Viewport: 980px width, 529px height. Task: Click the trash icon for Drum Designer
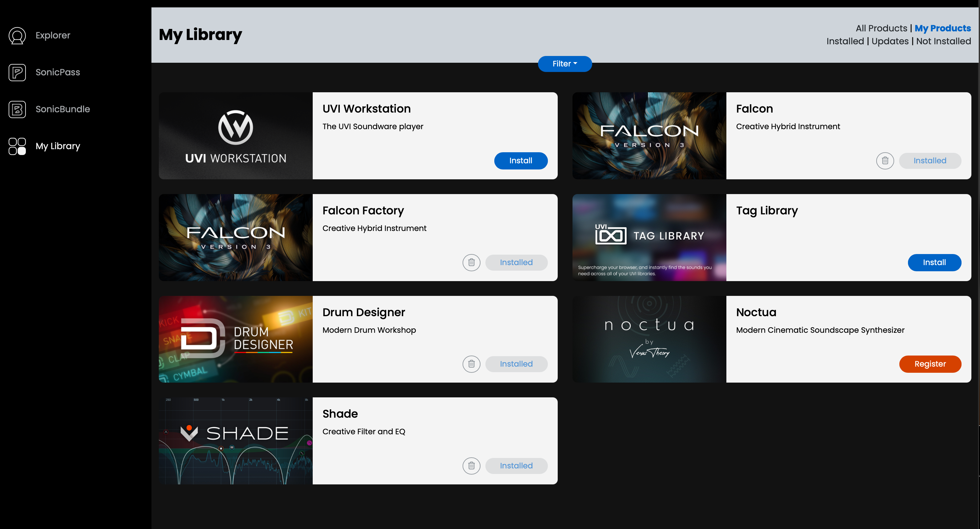[471, 364]
